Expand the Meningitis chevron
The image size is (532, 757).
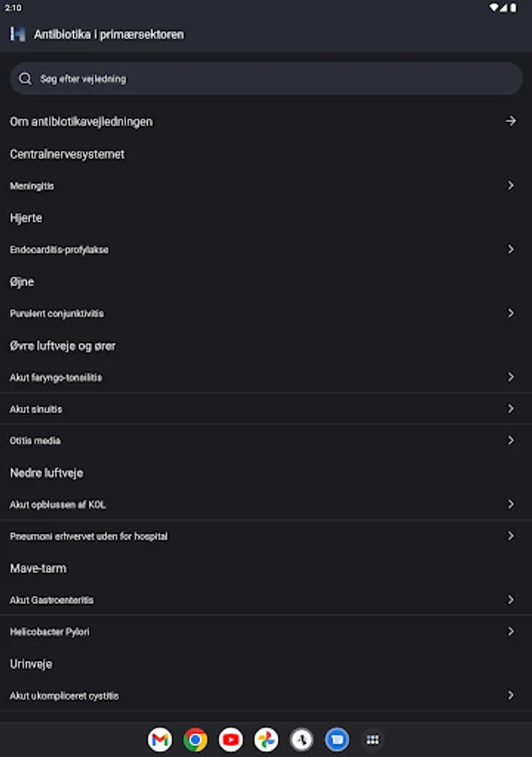click(510, 185)
